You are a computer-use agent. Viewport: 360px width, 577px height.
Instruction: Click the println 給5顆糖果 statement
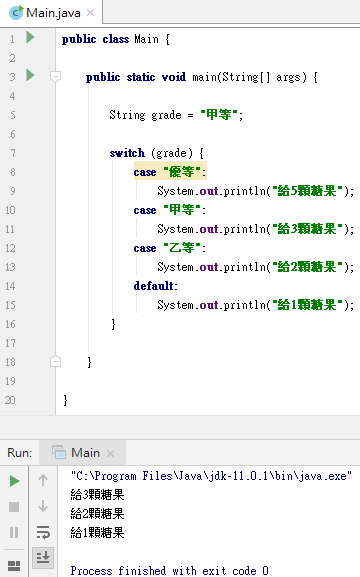click(x=255, y=191)
